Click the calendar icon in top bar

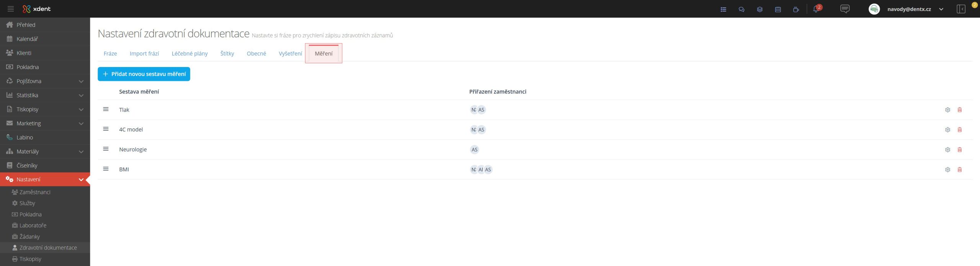(777, 10)
